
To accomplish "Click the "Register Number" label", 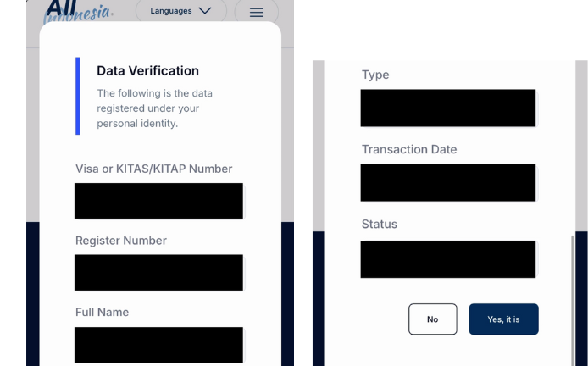I will pyautogui.click(x=121, y=241).
